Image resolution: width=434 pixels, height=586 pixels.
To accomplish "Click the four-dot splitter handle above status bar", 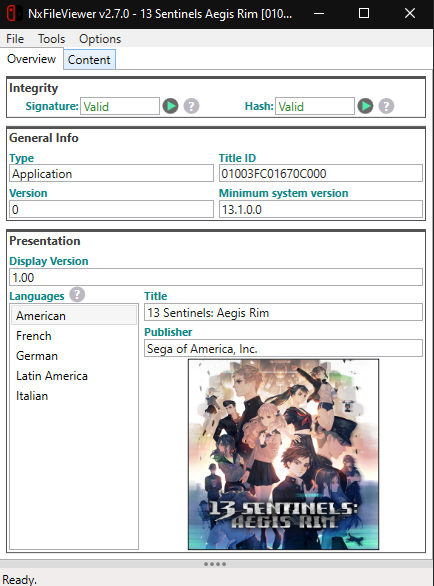I will point(215,564).
